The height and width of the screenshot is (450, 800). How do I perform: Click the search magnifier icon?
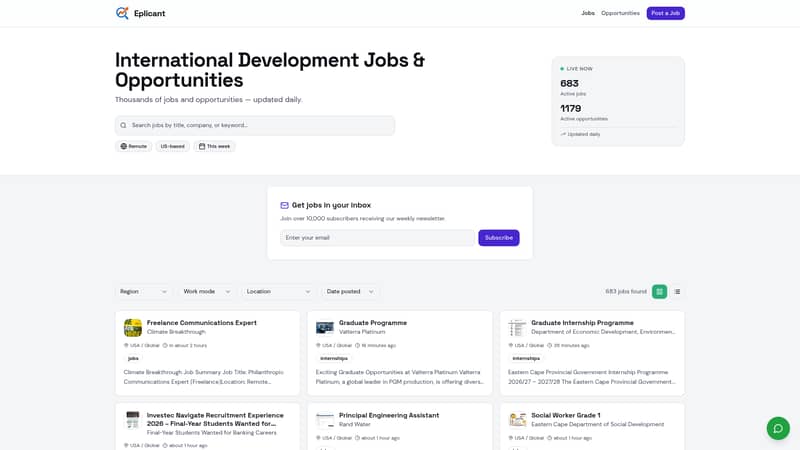point(123,126)
